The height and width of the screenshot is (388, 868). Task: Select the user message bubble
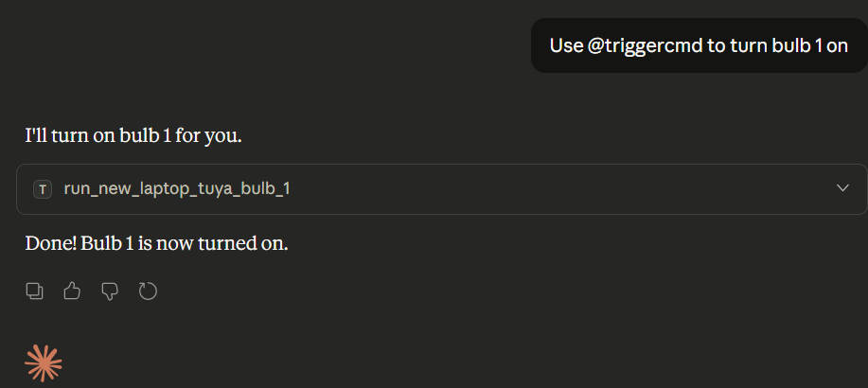pyautogui.click(x=699, y=46)
